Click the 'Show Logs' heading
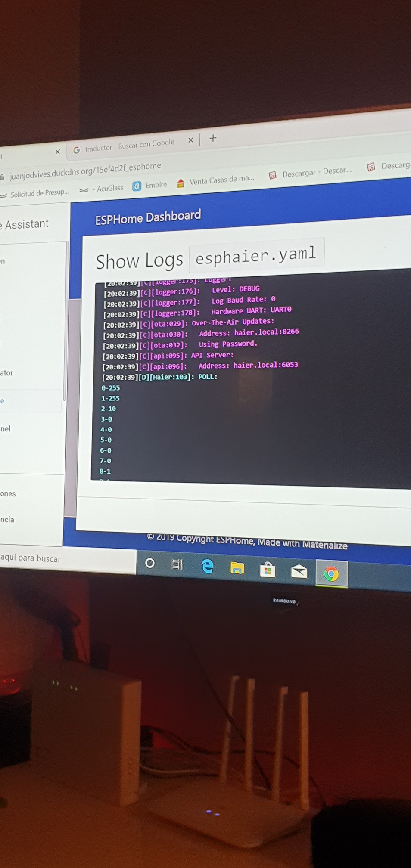This screenshot has height=868, width=411. click(140, 261)
